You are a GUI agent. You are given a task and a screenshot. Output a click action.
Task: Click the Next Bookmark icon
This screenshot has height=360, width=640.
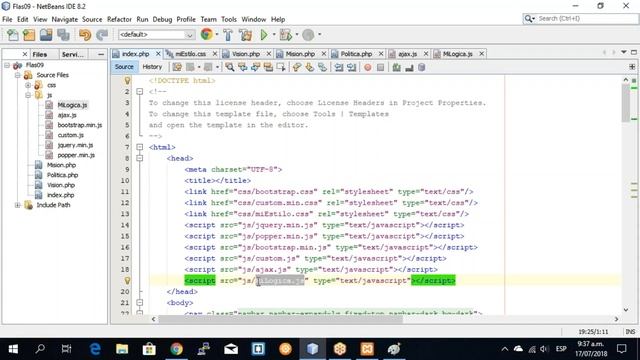point(309,67)
